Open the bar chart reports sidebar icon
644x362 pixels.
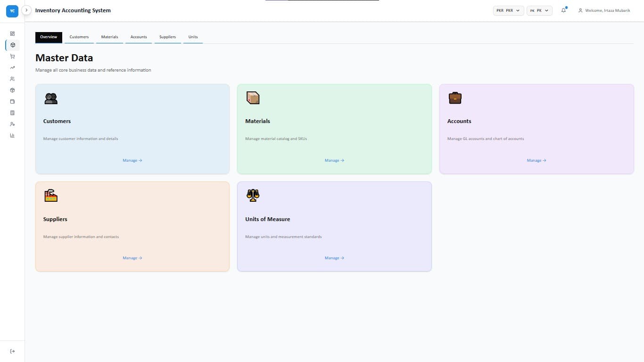12,135
